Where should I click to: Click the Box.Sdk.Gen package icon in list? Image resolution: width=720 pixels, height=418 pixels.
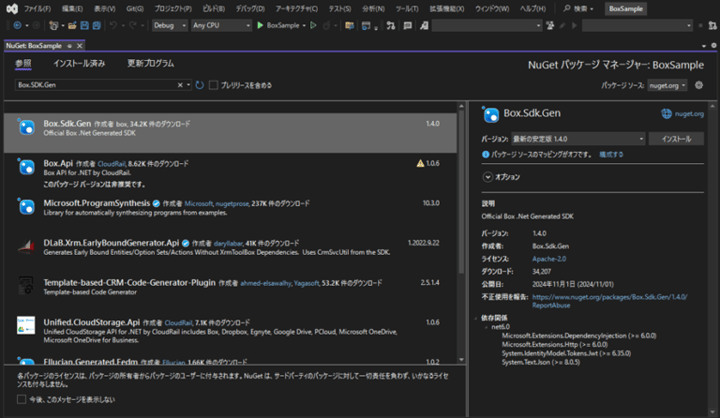point(28,128)
